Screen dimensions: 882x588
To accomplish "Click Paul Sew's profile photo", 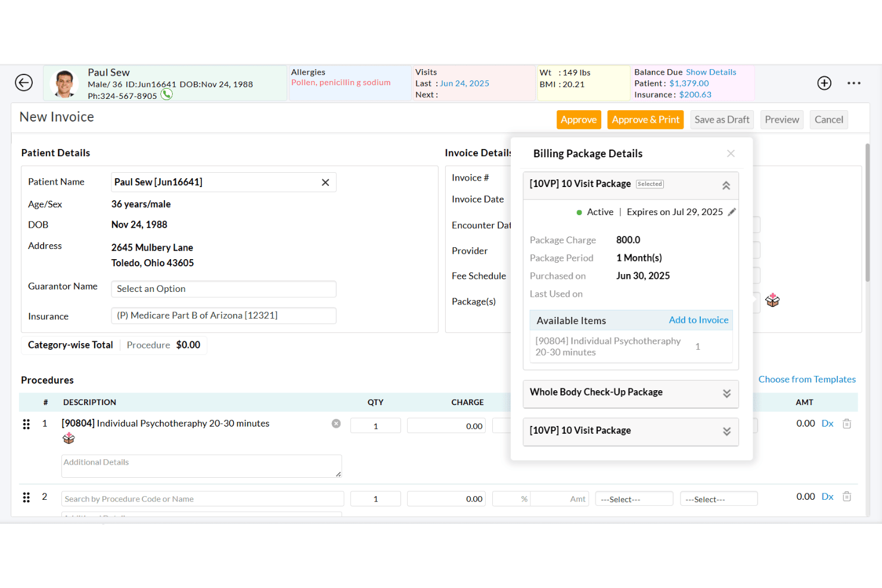I will 64,83.
